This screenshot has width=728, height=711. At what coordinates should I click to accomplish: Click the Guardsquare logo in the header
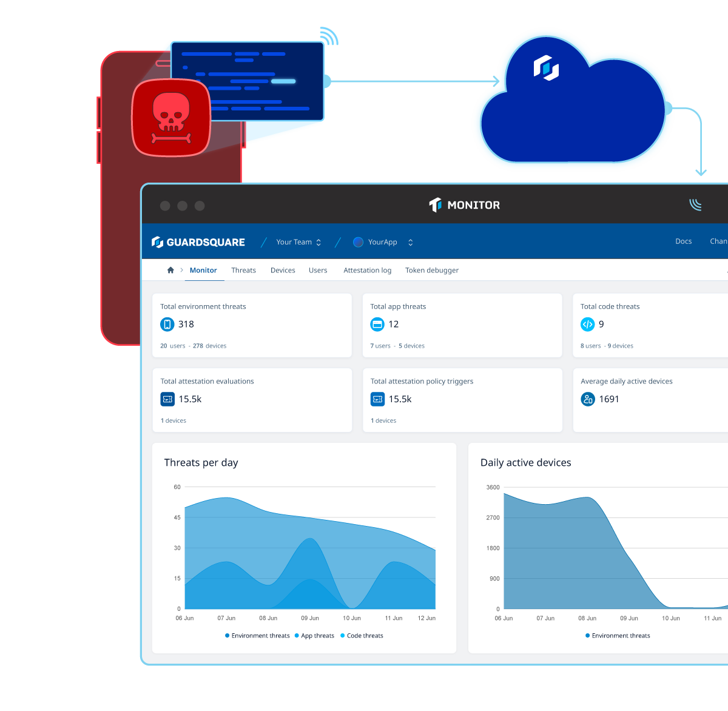(198, 242)
